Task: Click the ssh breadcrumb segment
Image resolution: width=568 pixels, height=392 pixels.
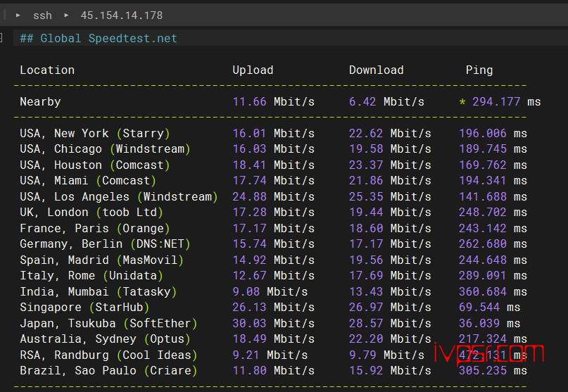Action: coord(42,15)
